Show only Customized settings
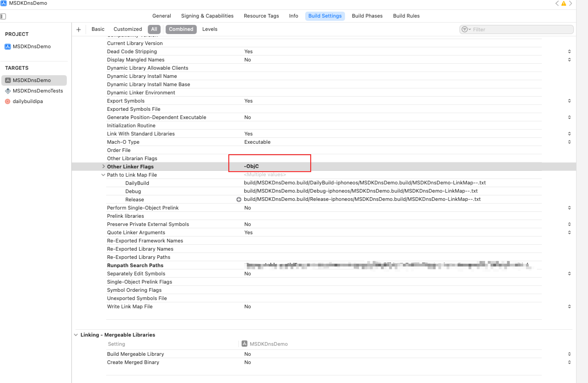The image size is (588, 383). [x=127, y=29]
